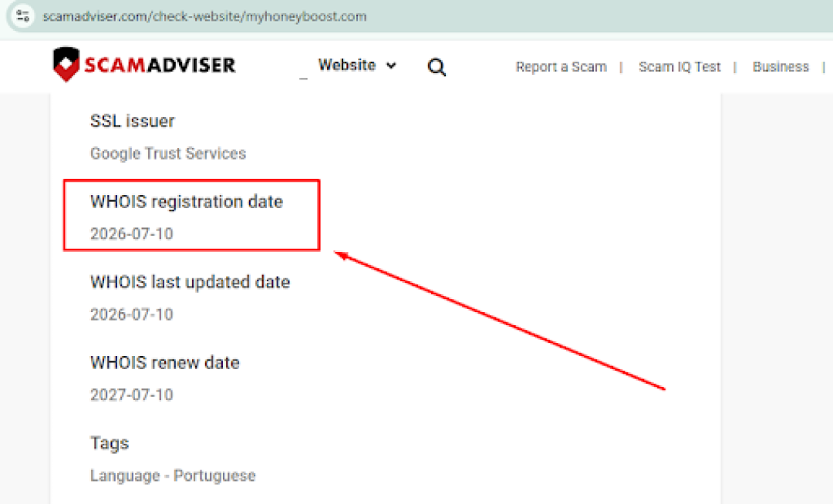Viewport: 833px width, 504px height.
Task: Click the registration date value 2026-07-10
Action: pyautogui.click(x=132, y=234)
